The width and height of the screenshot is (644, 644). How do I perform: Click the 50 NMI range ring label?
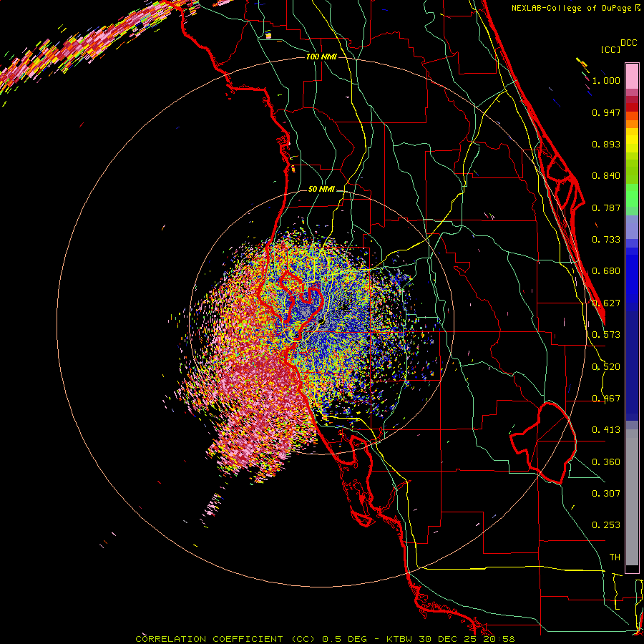pyautogui.click(x=321, y=190)
